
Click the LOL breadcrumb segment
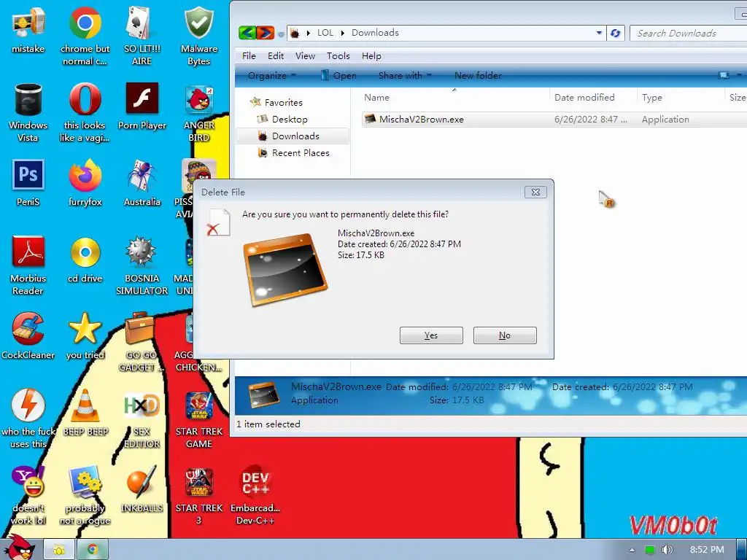pyautogui.click(x=325, y=33)
